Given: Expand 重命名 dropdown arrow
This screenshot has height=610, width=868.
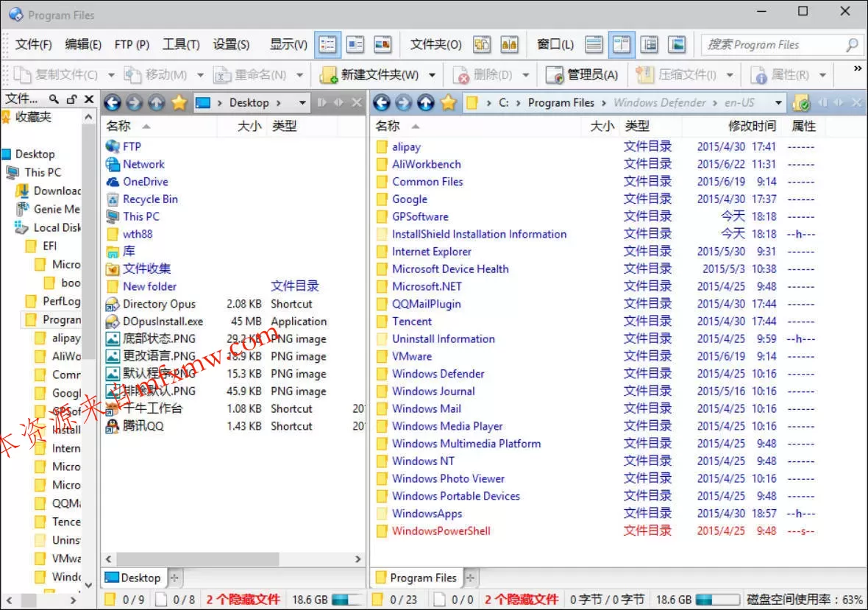Looking at the screenshot, I should [x=299, y=75].
